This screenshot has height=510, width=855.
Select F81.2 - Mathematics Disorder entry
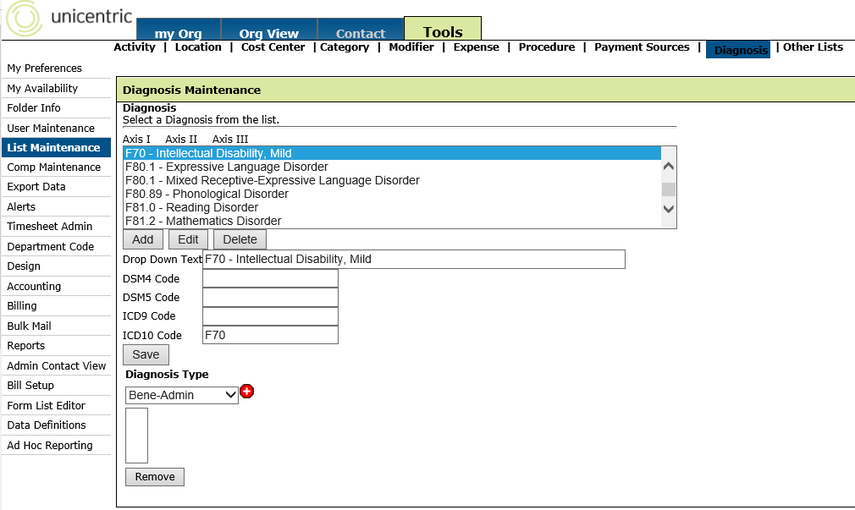392,221
